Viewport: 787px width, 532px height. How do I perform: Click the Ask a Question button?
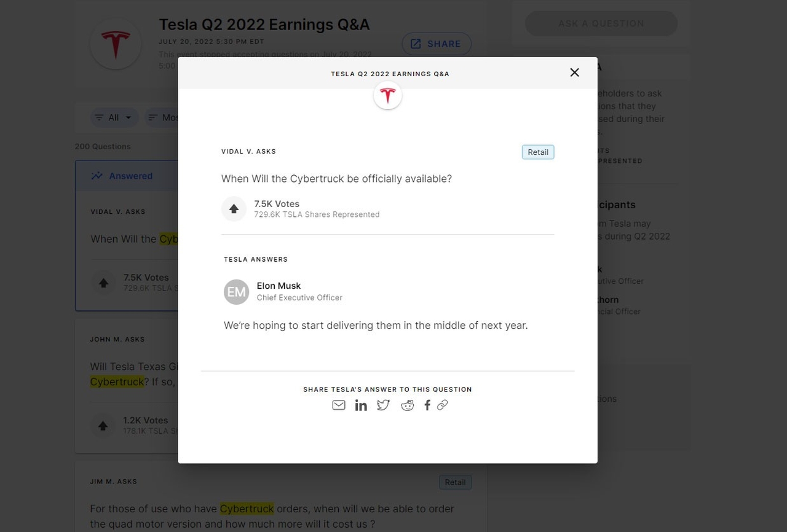coord(601,23)
